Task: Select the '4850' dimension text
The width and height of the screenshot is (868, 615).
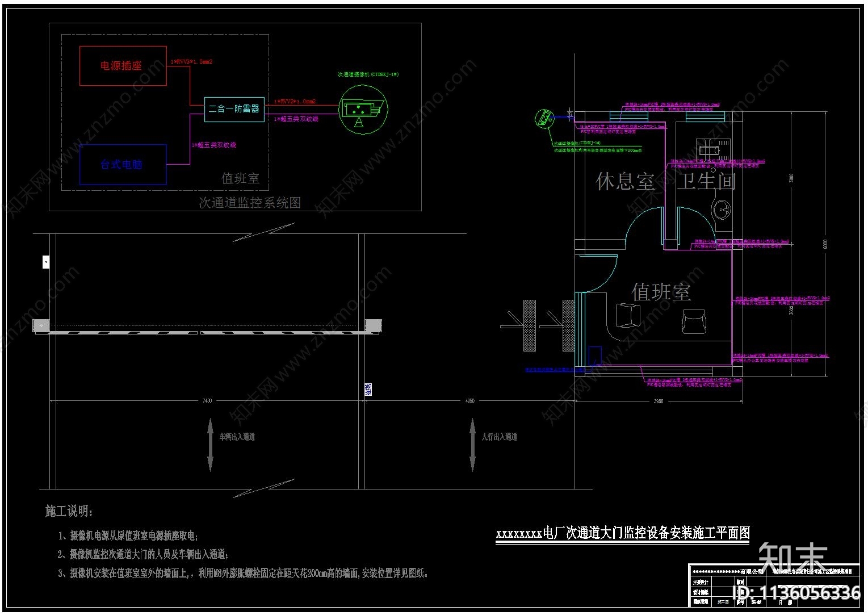Action: click(470, 401)
